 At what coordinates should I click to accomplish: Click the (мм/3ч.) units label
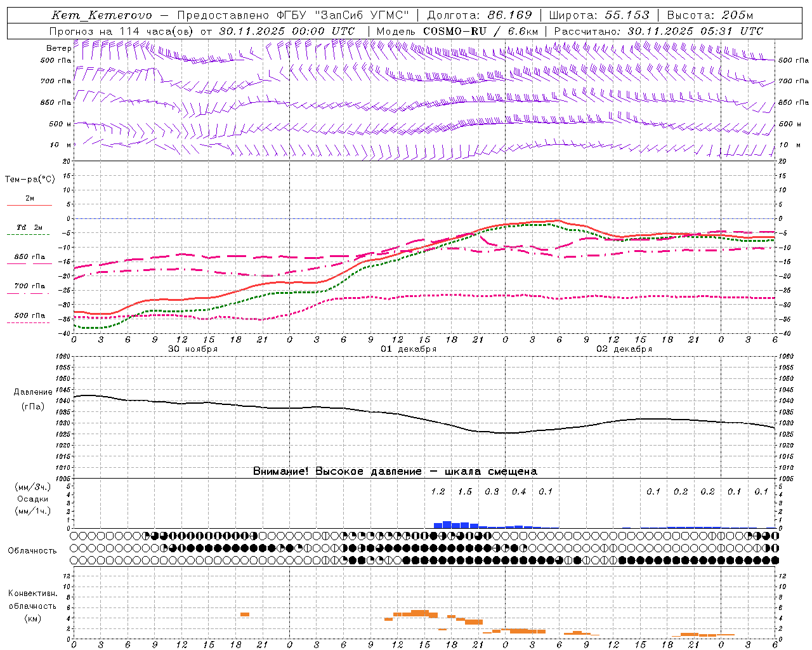click(33, 487)
